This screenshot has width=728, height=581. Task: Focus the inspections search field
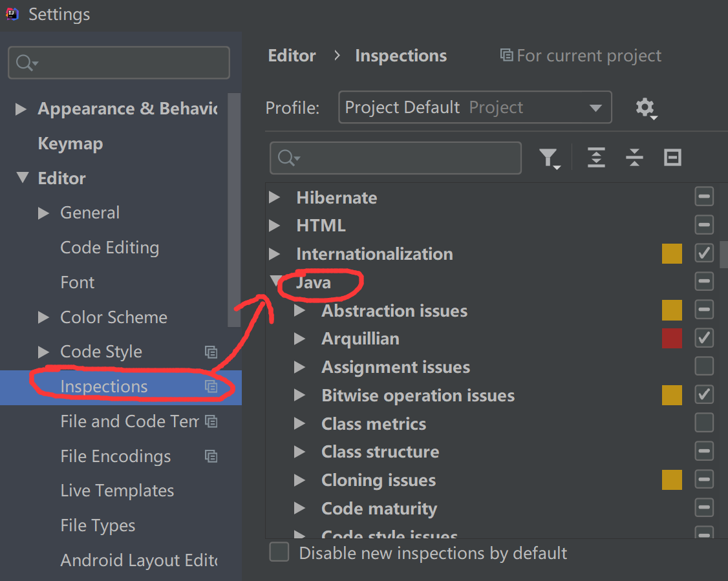coord(396,158)
